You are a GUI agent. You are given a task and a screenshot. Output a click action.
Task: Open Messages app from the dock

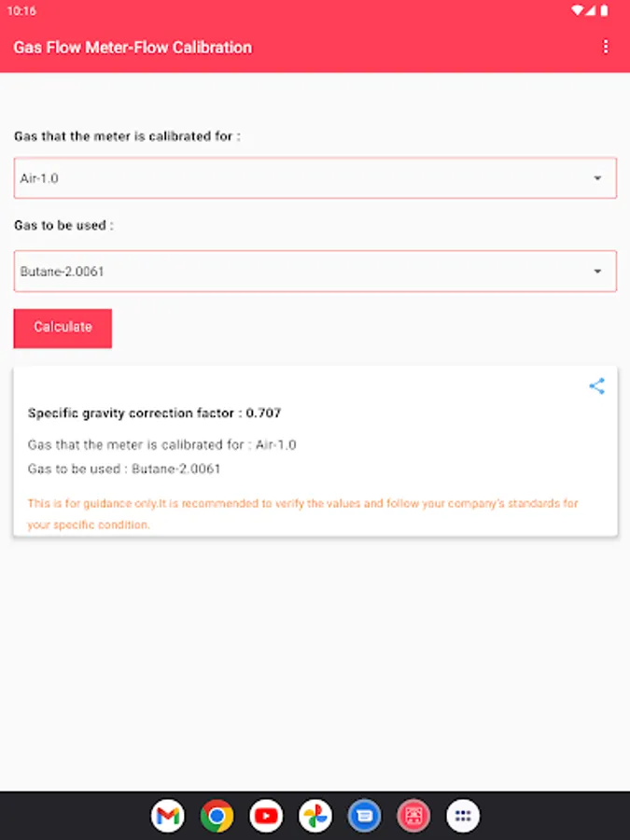(365, 817)
